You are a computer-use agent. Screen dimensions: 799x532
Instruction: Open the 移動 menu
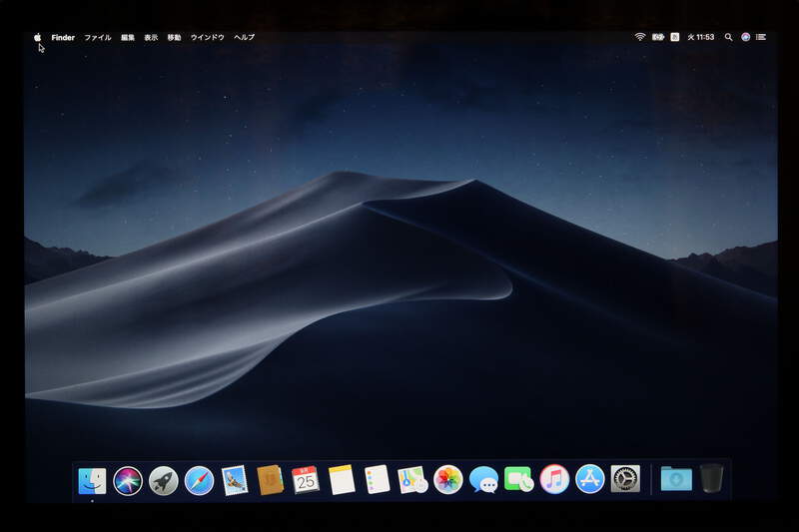174,37
